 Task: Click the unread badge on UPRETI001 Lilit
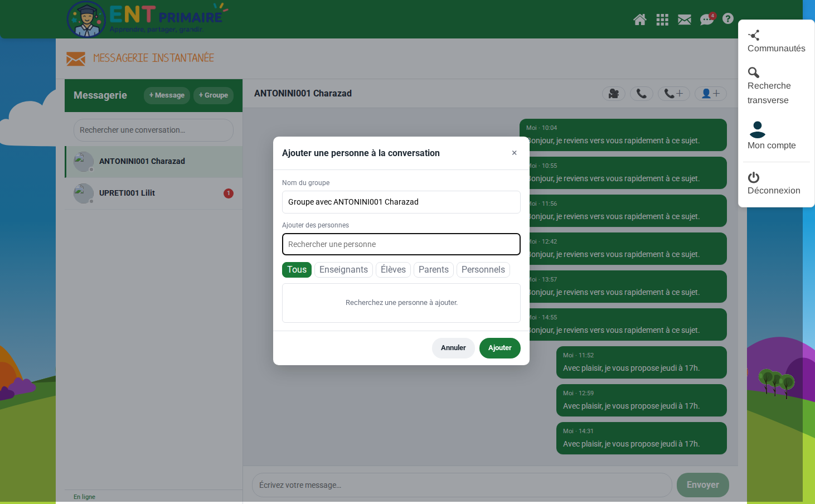click(229, 193)
